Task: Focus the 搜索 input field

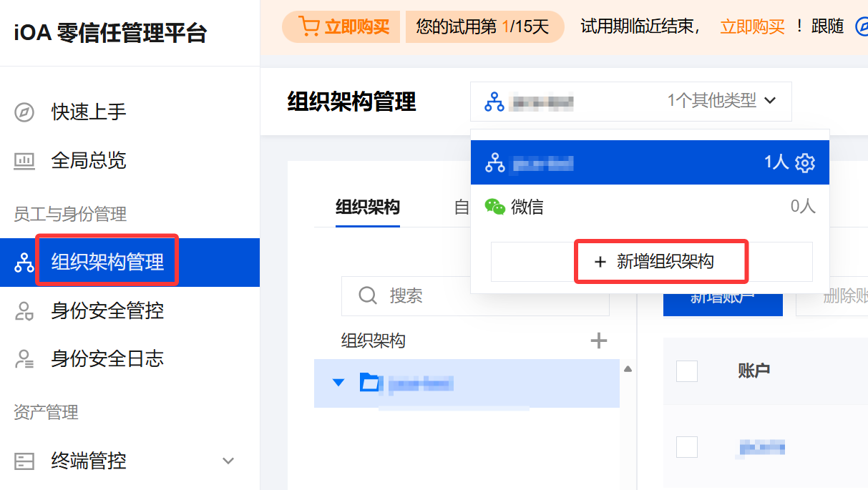Action: 475,295
